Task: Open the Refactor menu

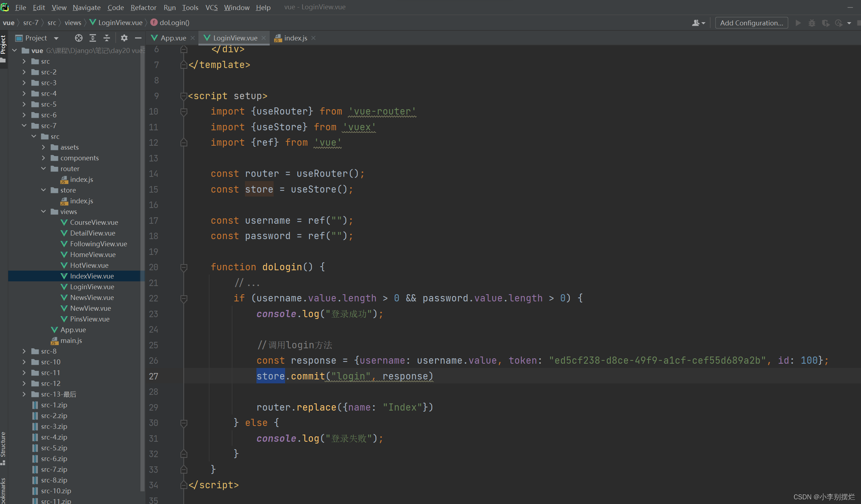Action: 143,8
